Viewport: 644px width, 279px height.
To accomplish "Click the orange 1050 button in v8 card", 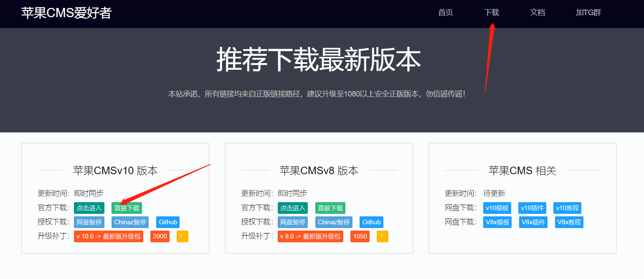I will pyautogui.click(x=360, y=236).
